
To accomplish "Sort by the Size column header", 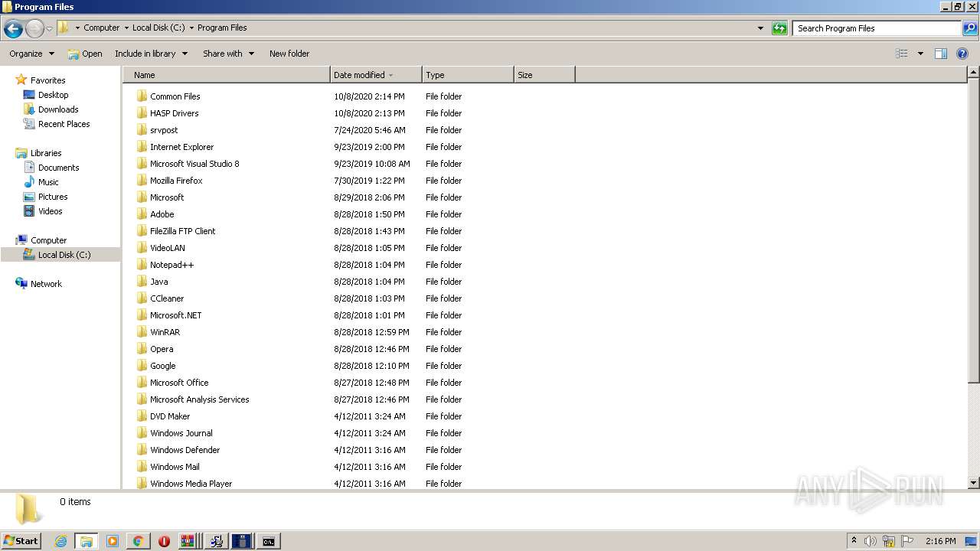I will pyautogui.click(x=544, y=75).
